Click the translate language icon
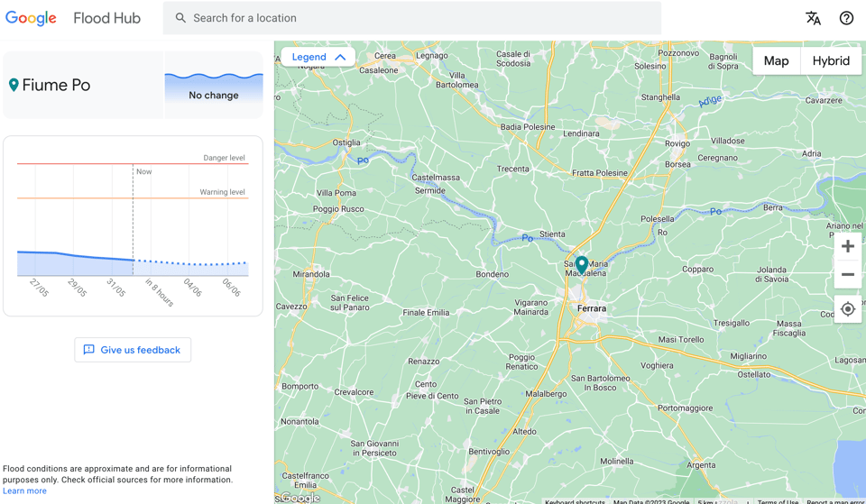This screenshot has width=866, height=504. point(813,18)
